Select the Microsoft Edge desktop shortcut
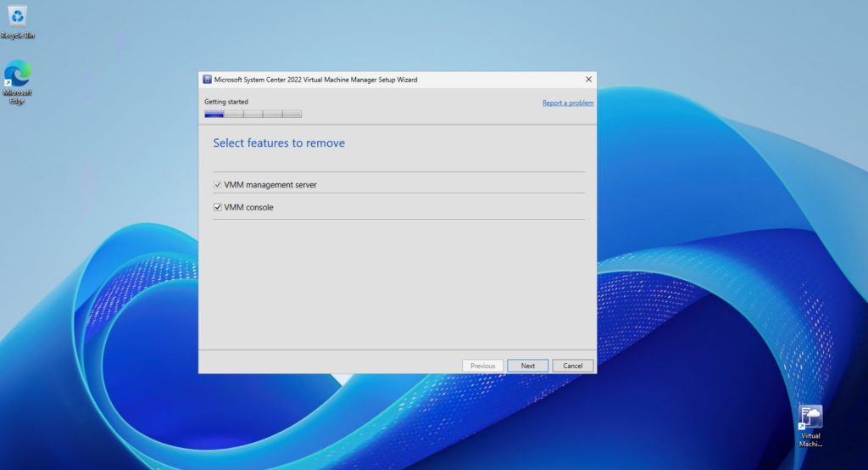868x470 pixels. click(x=17, y=82)
